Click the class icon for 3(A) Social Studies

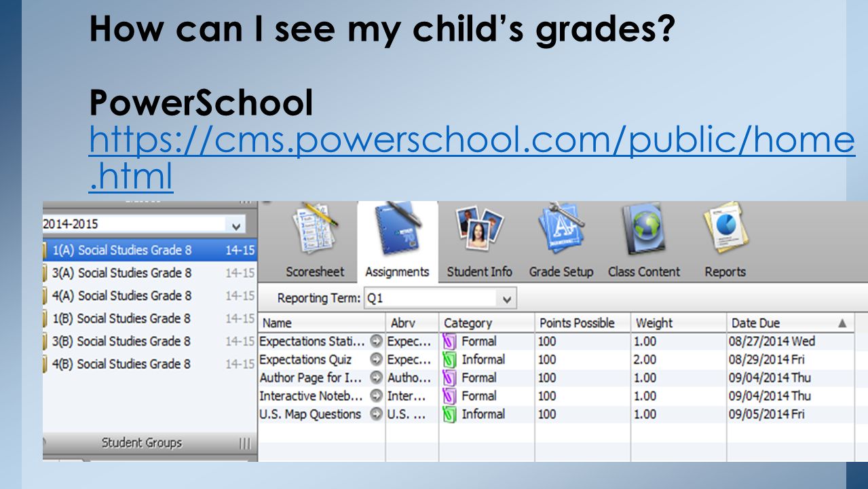point(45,273)
